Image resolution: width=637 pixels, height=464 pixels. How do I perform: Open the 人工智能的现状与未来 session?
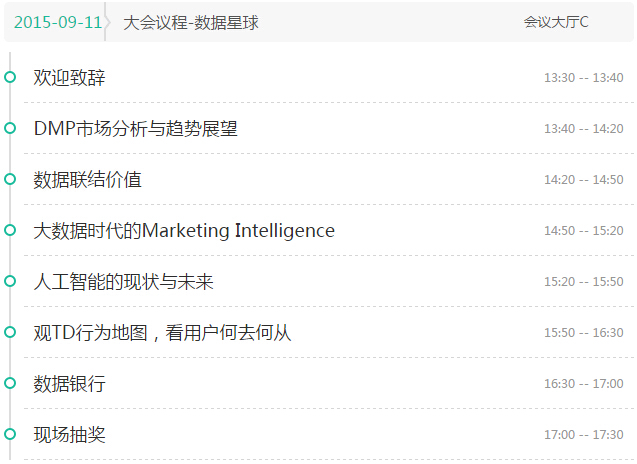pos(124,282)
